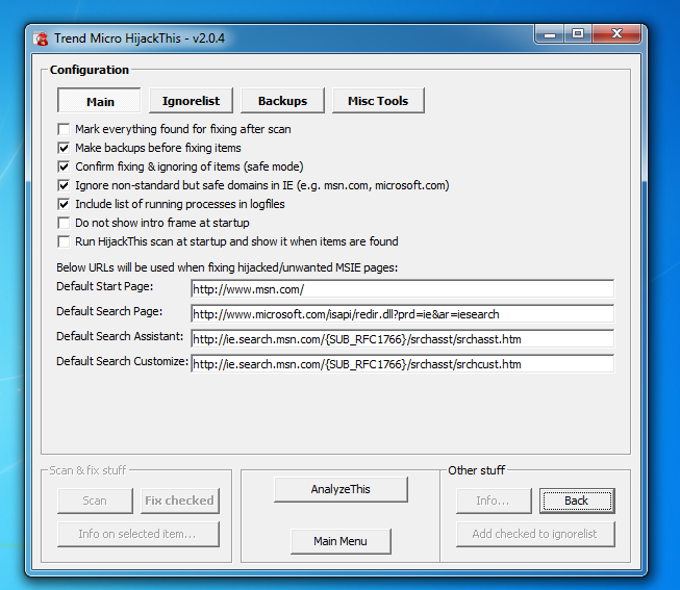680x590 pixels.
Task: Click the 'Below URLs will be used' text
Action: [x=227, y=268]
